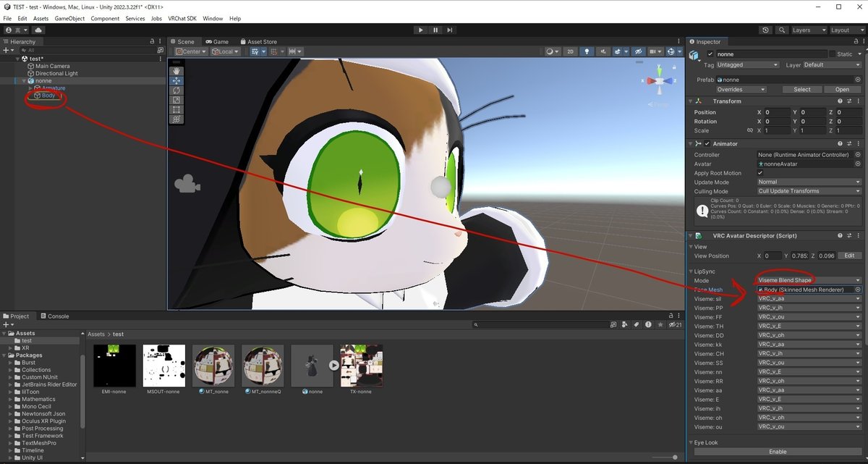Open the Viseme: PP blend shape dropdown
The height and width of the screenshot is (464, 868).
click(x=809, y=308)
